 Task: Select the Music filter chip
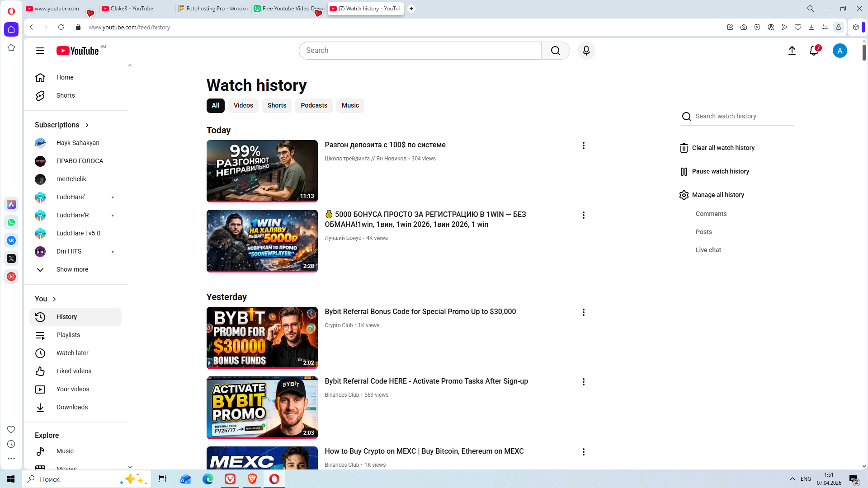tap(350, 105)
